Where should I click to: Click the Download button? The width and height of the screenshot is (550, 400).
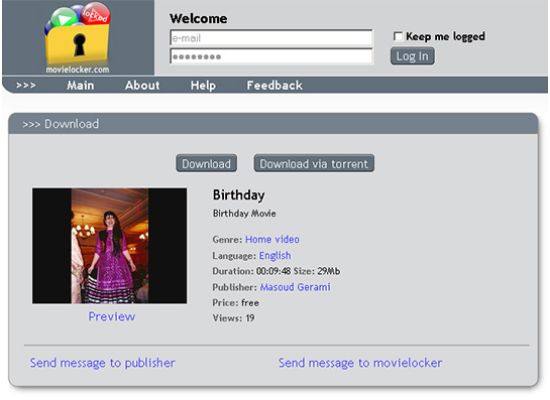coord(206,164)
